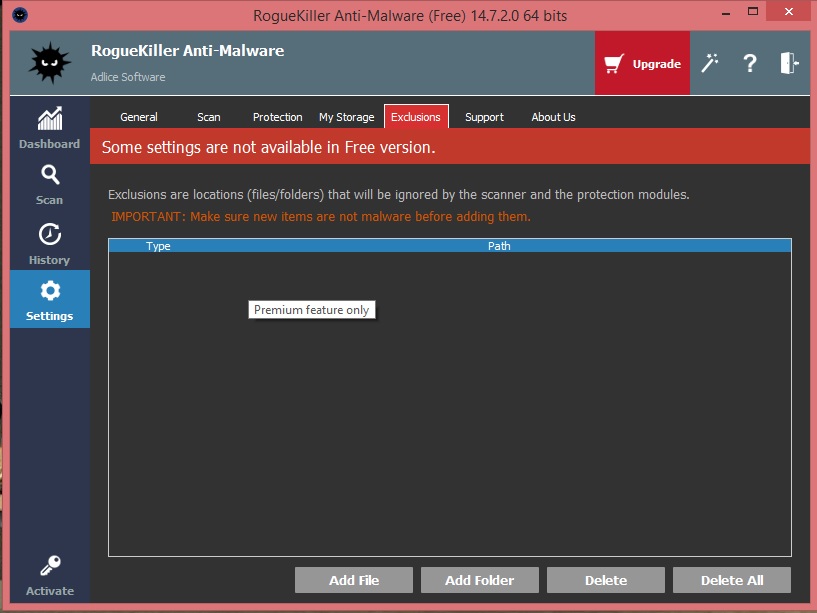This screenshot has height=613, width=817.
Task: Click the Add File button
Action: pos(354,580)
